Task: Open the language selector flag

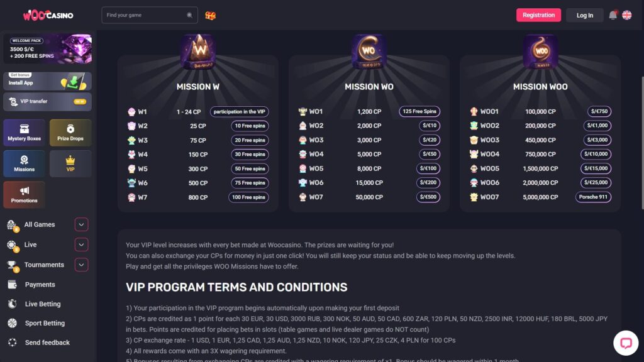Action: (x=627, y=15)
